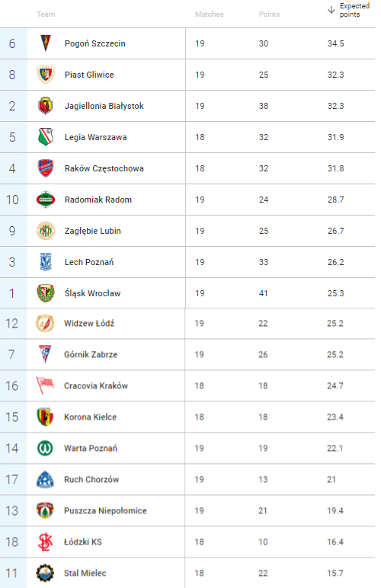381x588 pixels.
Task: Open Lech Poznań team link
Action: (x=89, y=262)
